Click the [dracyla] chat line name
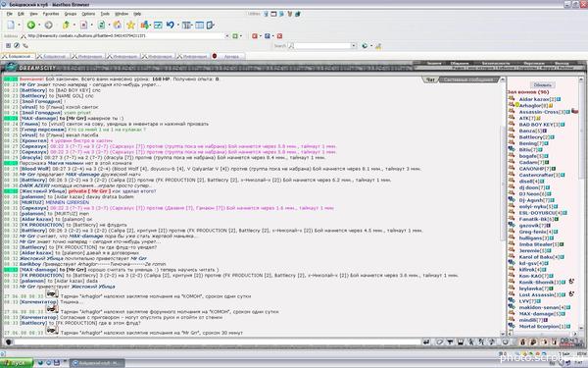588x368 pixels. pos(31,158)
